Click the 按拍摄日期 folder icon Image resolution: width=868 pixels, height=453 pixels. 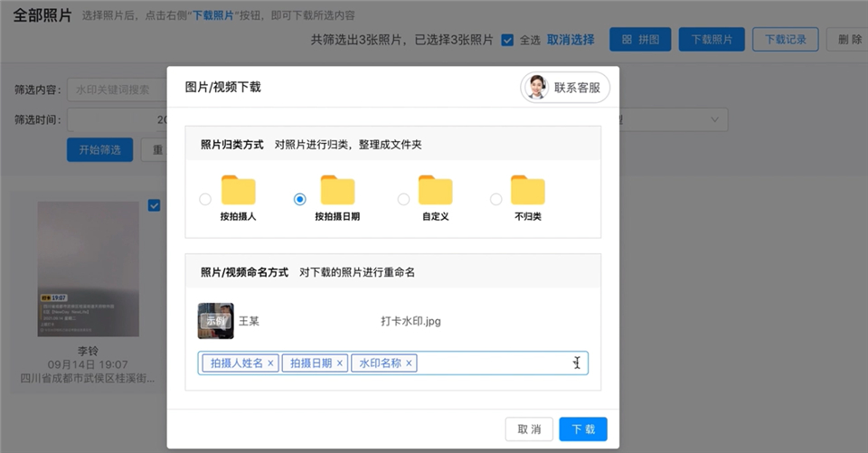tap(337, 191)
